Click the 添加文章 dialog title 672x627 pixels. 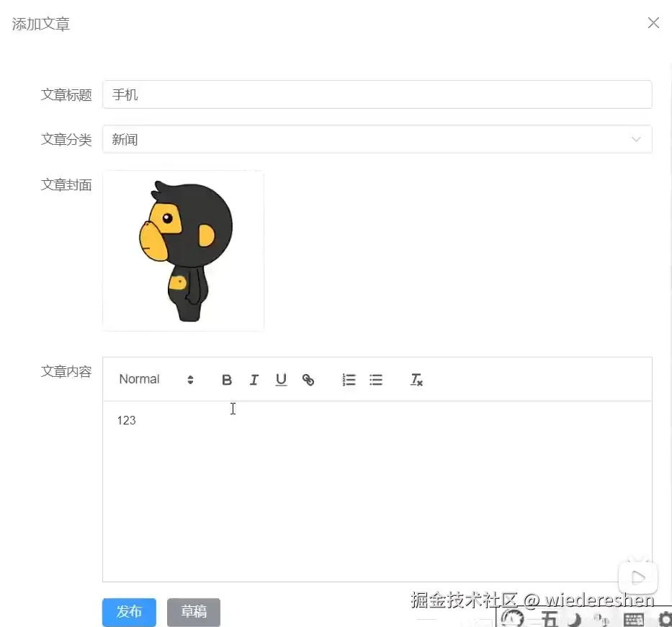[40, 24]
